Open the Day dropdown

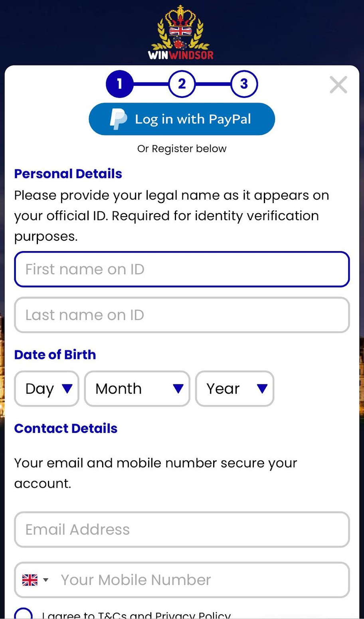click(46, 389)
